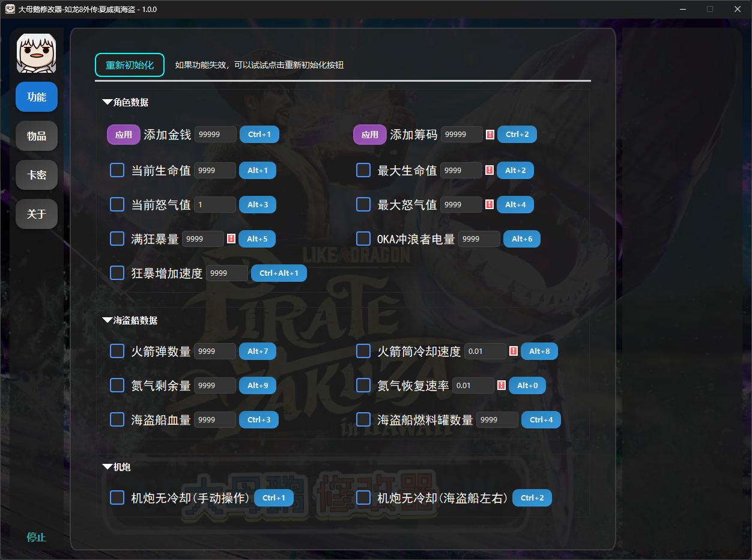Click the 停止 status text
The image size is (752, 560).
point(37,537)
